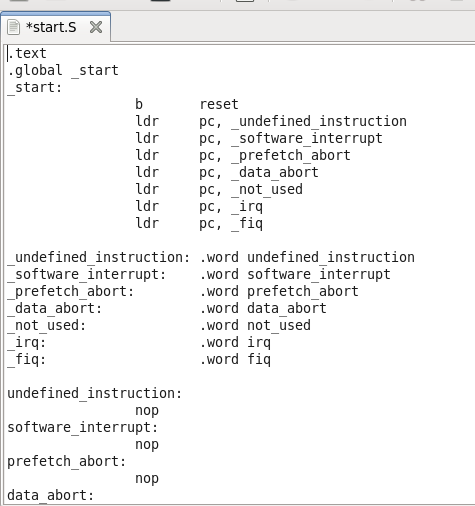Click the _start: label line
The width and height of the screenshot is (475, 506).
pyautogui.click(x=35, y=87)
